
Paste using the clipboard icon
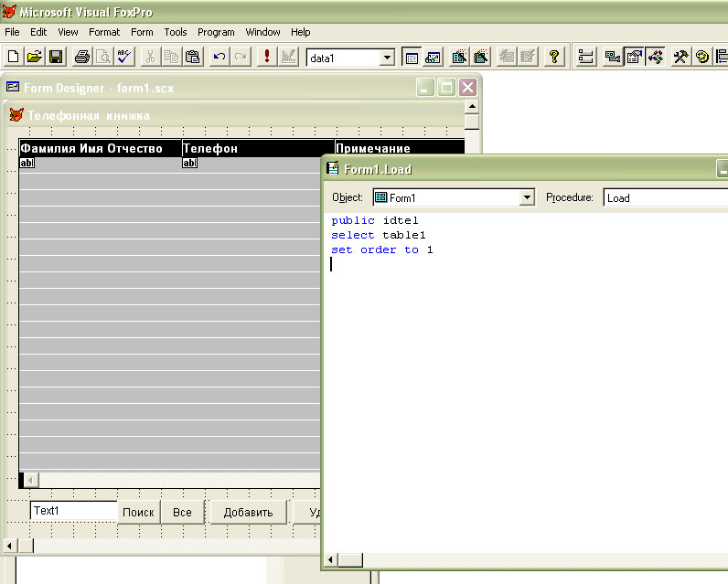click(x=193, y=58)
